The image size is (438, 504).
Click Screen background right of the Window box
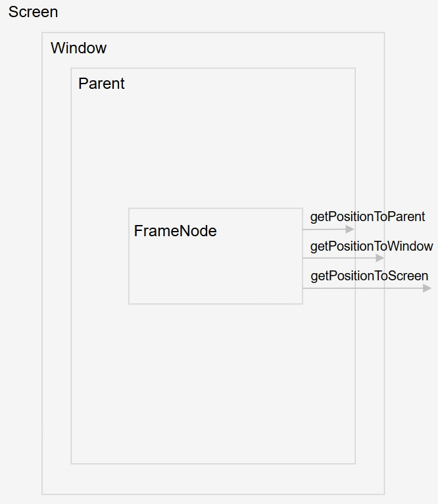[411, 395]
